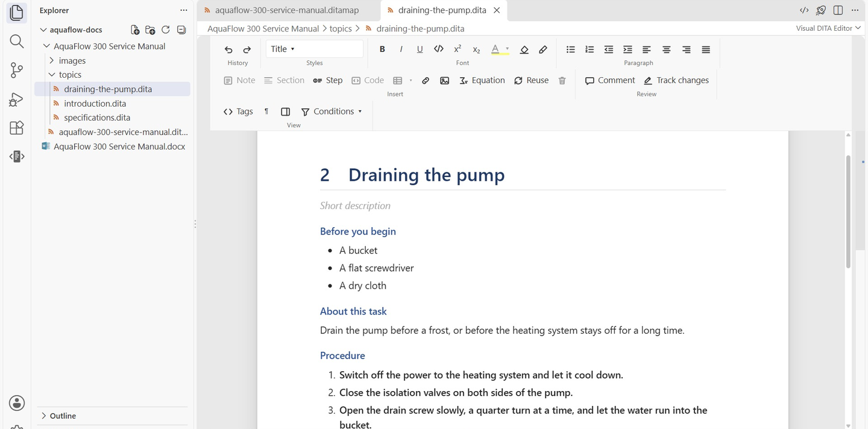The width and height of the screenshot is (868, 429).
Task: Open Accounts icon in activity bar
Action: tap(17, 403)
